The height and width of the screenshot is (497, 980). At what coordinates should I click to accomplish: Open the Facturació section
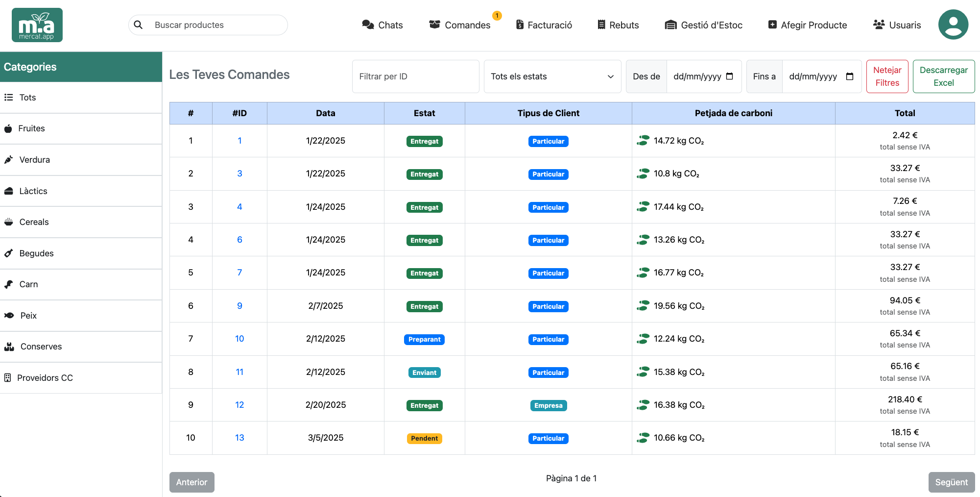544,25
